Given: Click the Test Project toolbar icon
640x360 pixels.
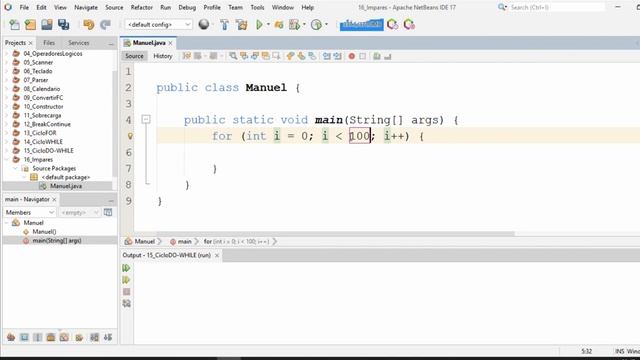Looking at the screenshot, I should pos(294,24).
